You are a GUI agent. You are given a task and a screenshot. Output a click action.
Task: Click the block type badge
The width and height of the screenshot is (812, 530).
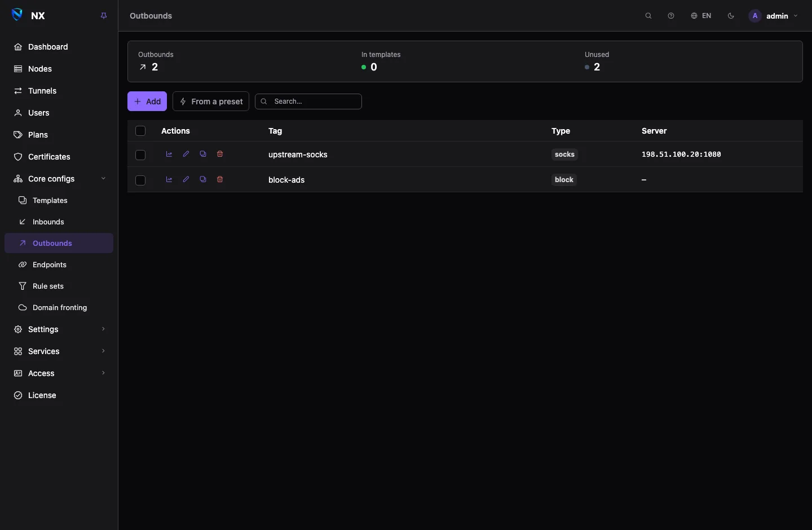[564, 180]
